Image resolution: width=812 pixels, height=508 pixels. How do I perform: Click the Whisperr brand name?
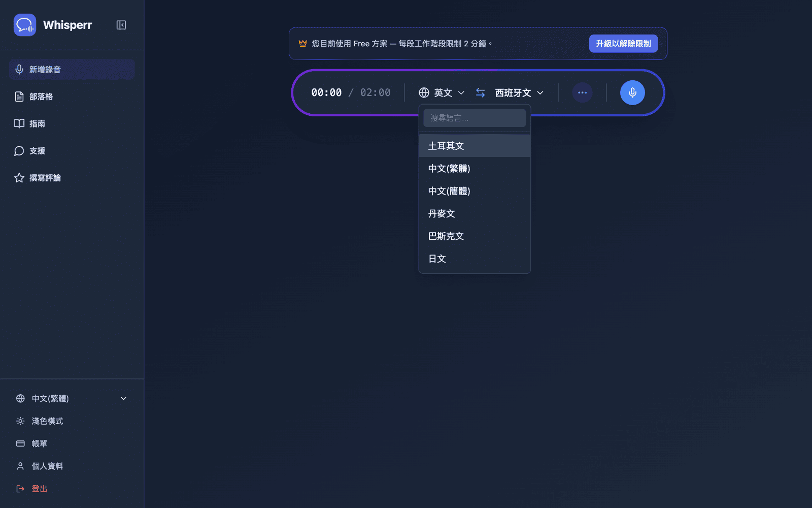[67, 25]
